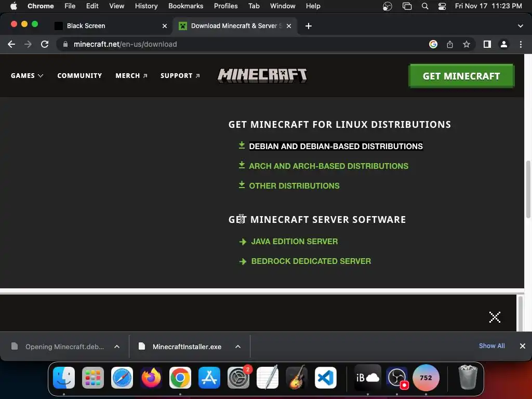Image resolution: width=532 pixels, height=399 pixels.
Task: Close the Download Minecraft tab
Action: [289, 26]
